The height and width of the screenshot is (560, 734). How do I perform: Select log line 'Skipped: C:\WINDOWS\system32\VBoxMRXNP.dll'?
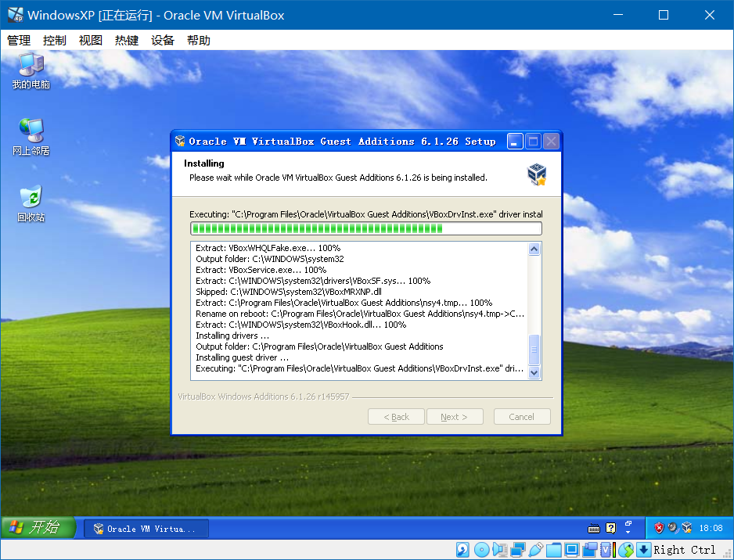(x=288, y=292)
